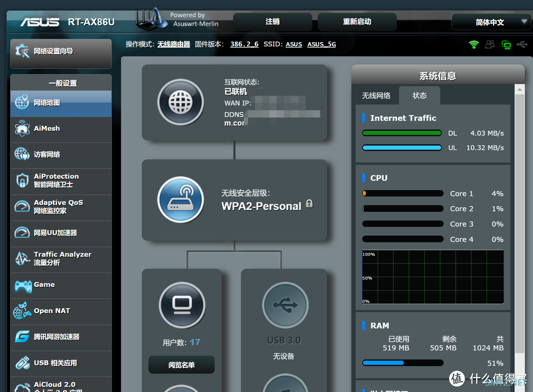Click the 已联机 connection status text

(x=235, y=91)
